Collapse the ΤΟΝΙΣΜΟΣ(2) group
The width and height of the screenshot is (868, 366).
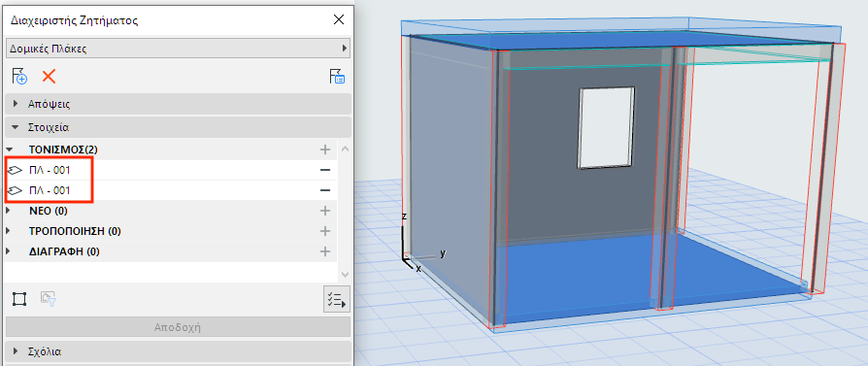coord(9,150)
